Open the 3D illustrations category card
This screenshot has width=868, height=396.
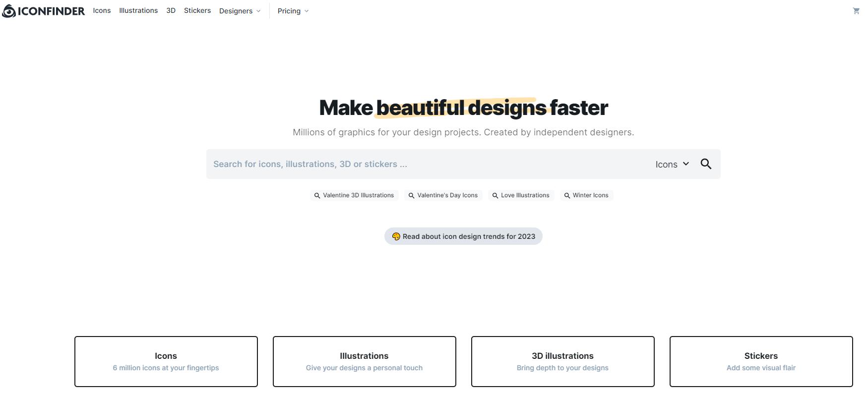[x=563, y=361]
